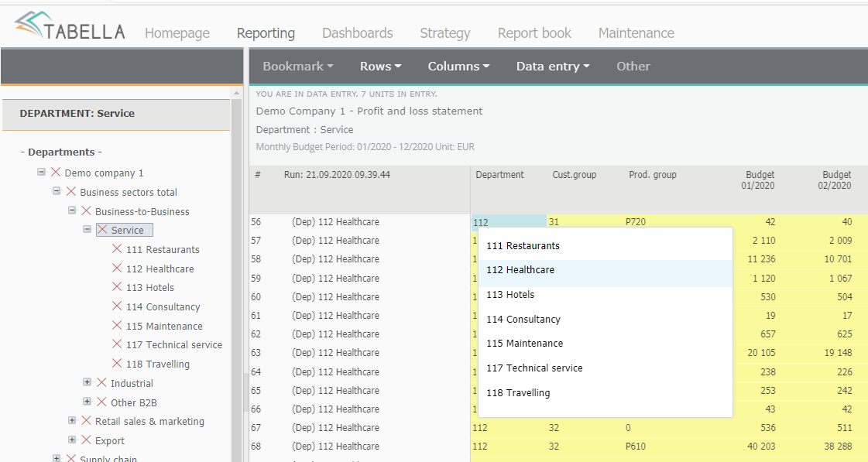Open the Maintenance tab
This screenshot has height=462, width=868.
636,33
